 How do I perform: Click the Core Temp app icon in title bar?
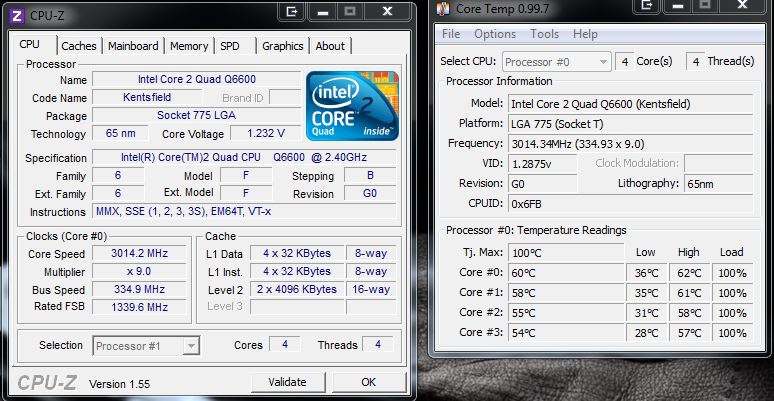444,8
